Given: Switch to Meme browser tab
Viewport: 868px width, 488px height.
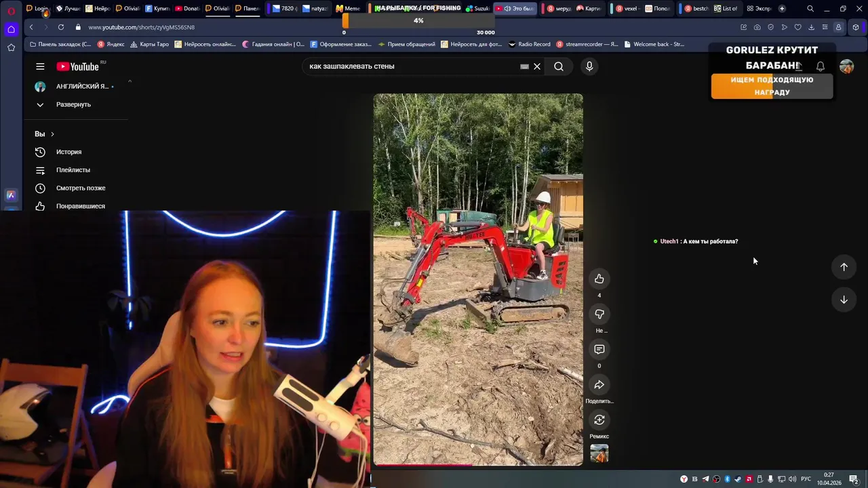Looking at the screenshot, I should pos(348,9).
